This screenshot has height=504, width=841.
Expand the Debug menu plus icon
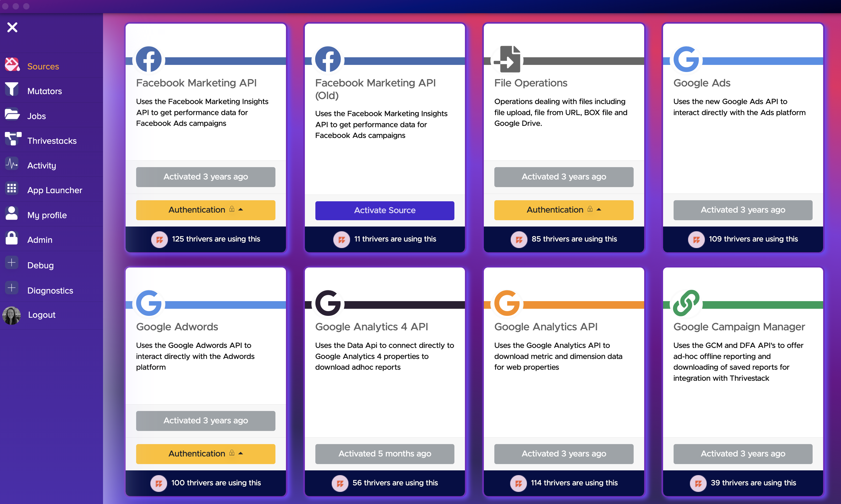(12, 263)
